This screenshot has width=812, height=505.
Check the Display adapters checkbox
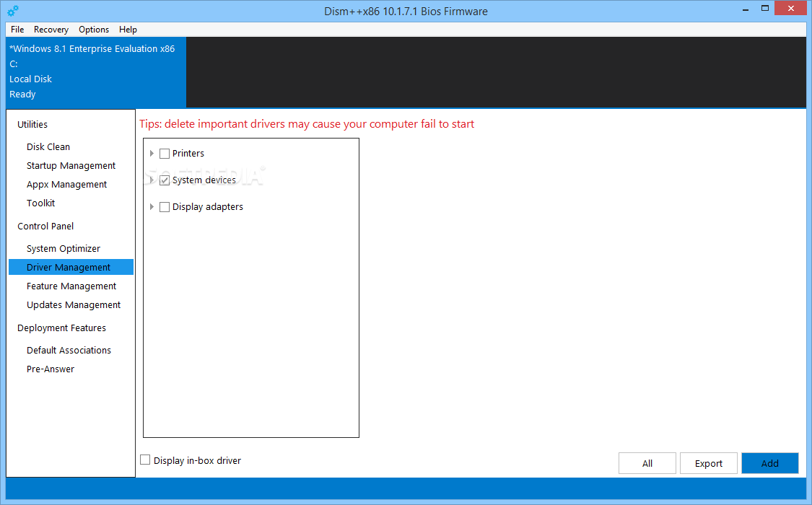pos(165,207)
